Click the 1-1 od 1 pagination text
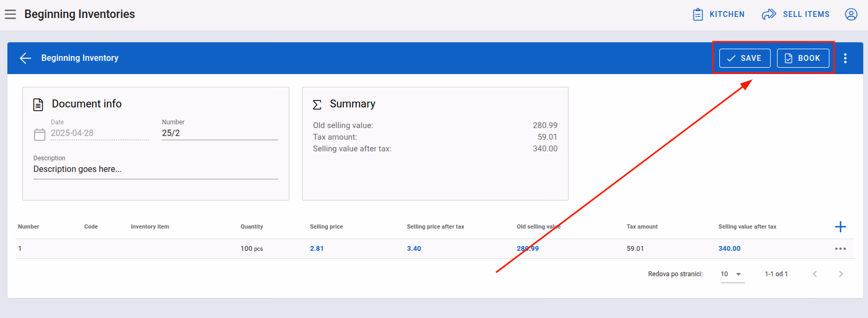Screen dimensions: 868x318 [x=776, y=274]
